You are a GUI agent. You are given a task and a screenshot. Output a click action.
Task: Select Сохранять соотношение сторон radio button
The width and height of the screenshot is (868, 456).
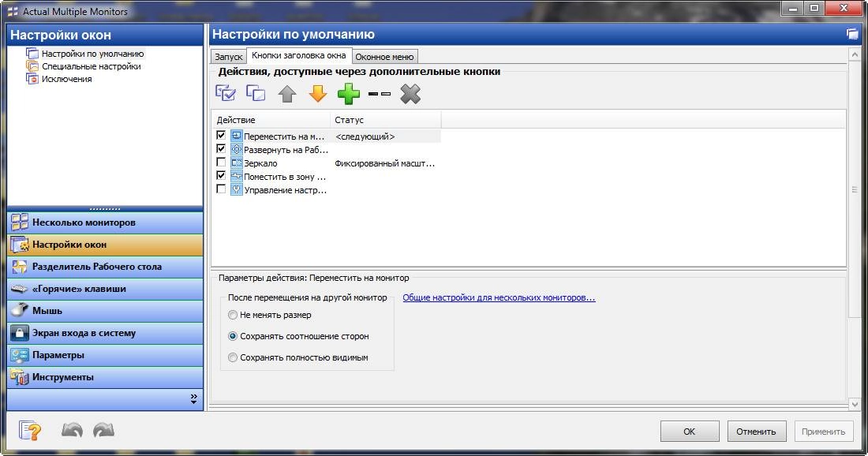pos(233,336)
